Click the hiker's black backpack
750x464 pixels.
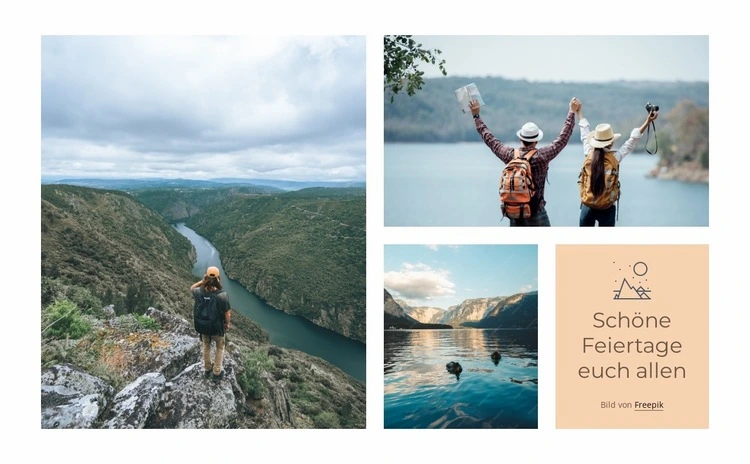tap(209, 313)
